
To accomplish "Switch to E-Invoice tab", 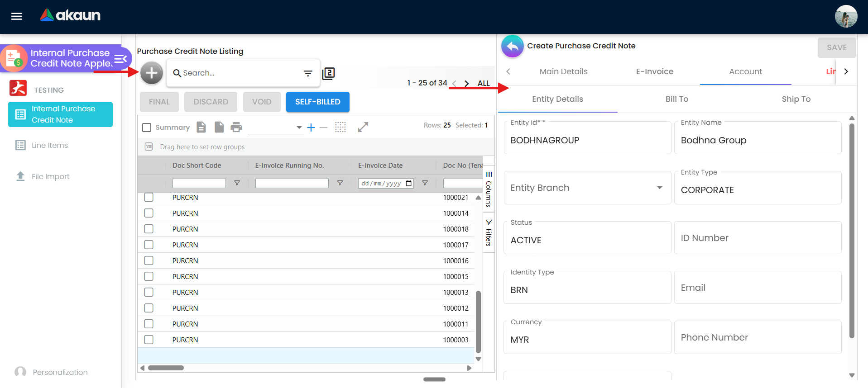I will (655, 71).
